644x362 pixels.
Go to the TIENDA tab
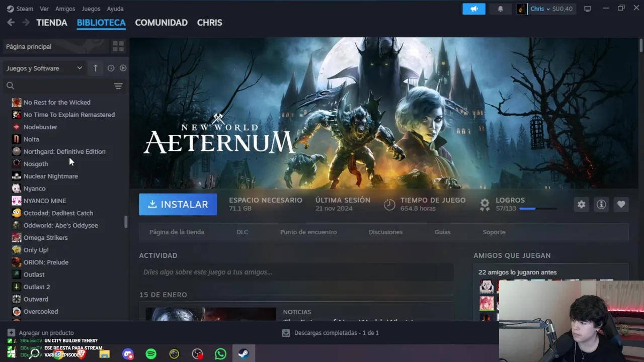click(x=52, y=23)
